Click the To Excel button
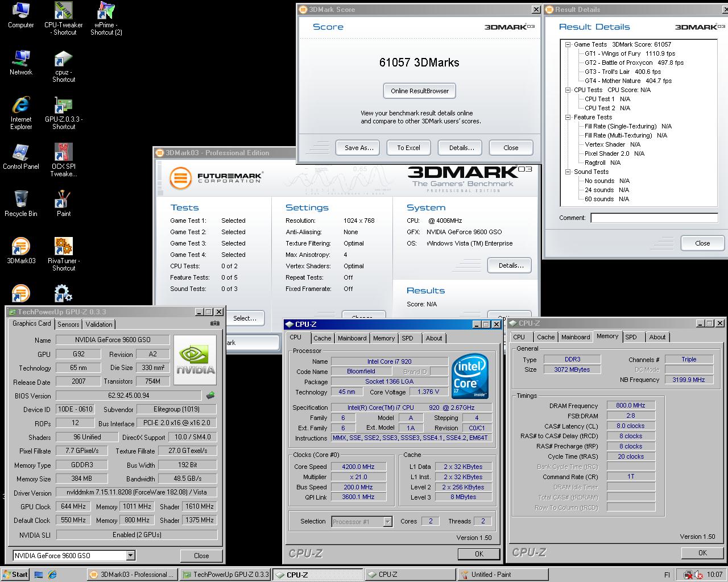 tap(408, 148)
